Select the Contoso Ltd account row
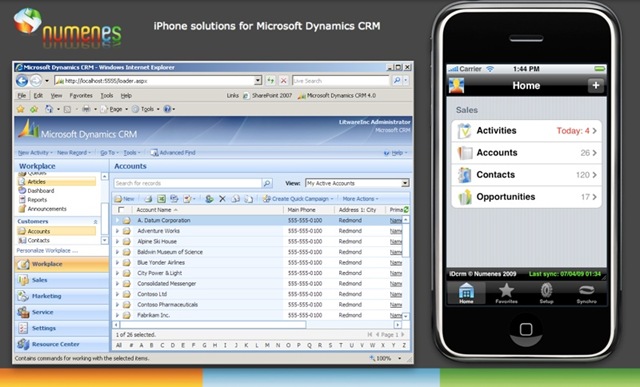640x387 pixels. (257, 294)
